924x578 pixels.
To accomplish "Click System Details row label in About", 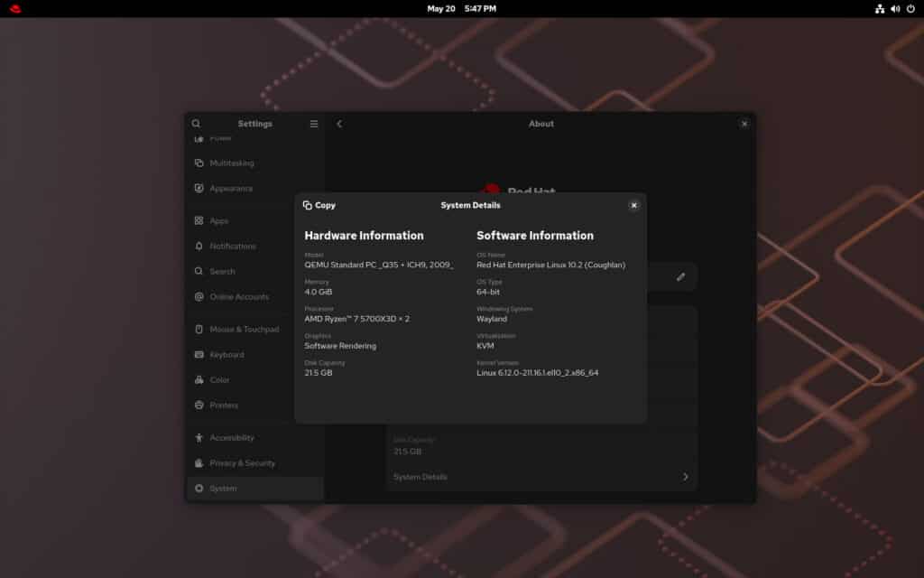I will point(420,477).
